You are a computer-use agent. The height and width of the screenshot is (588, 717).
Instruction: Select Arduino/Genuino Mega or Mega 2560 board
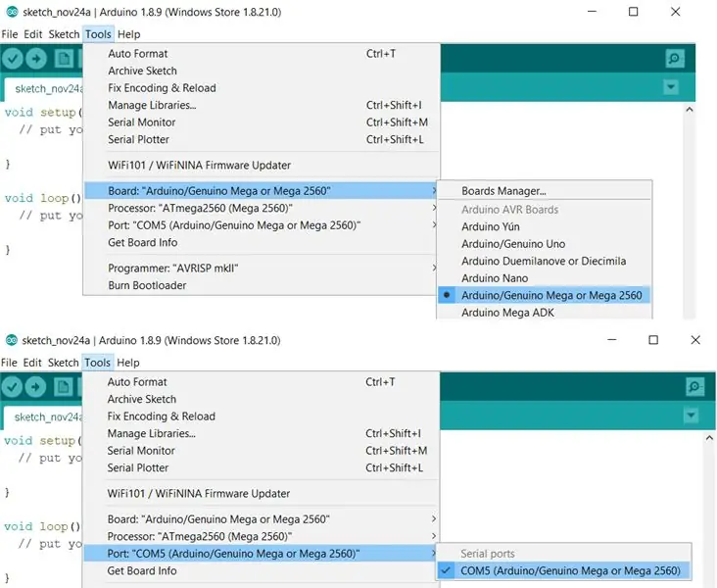545,295
